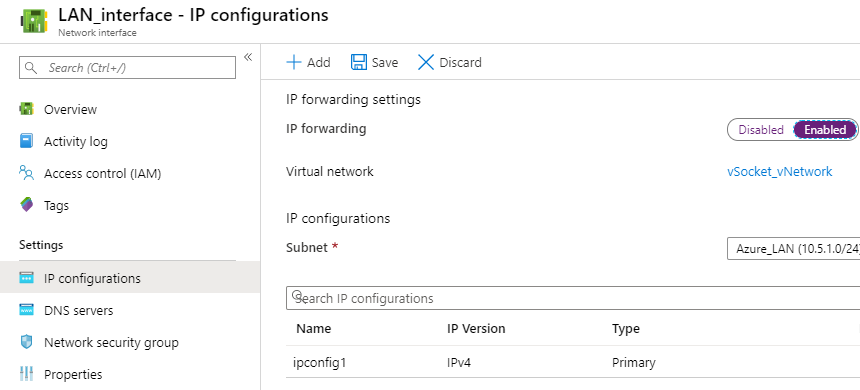
Task: Sort by the Name column header
Action: tap(314, 329)
